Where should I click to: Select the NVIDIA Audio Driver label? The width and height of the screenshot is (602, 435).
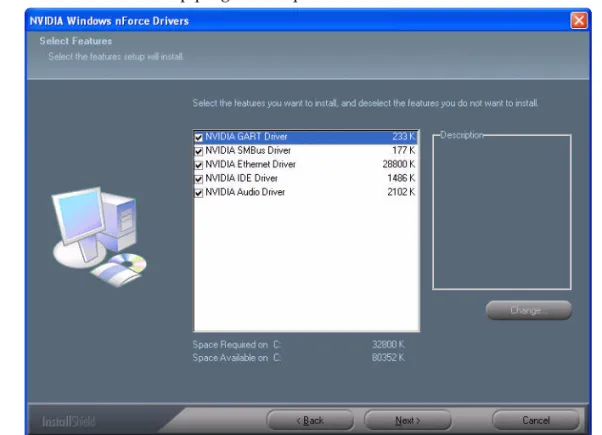pos(245,192)
